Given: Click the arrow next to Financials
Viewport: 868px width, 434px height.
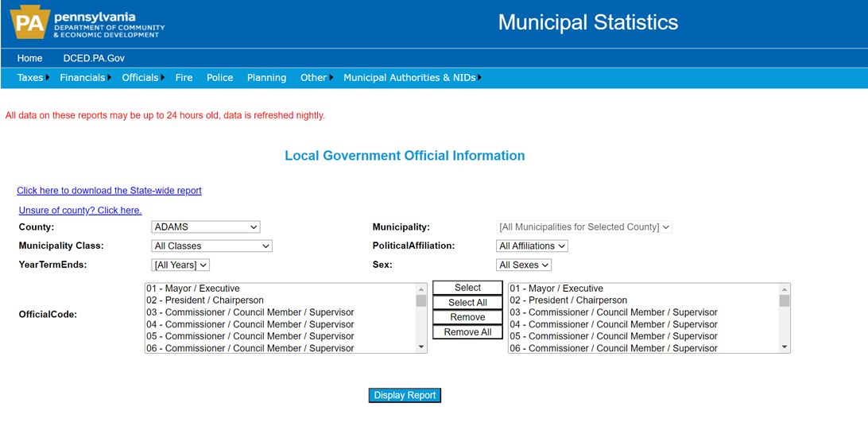Looking at the screenshot, I should (x=110, y=78).
